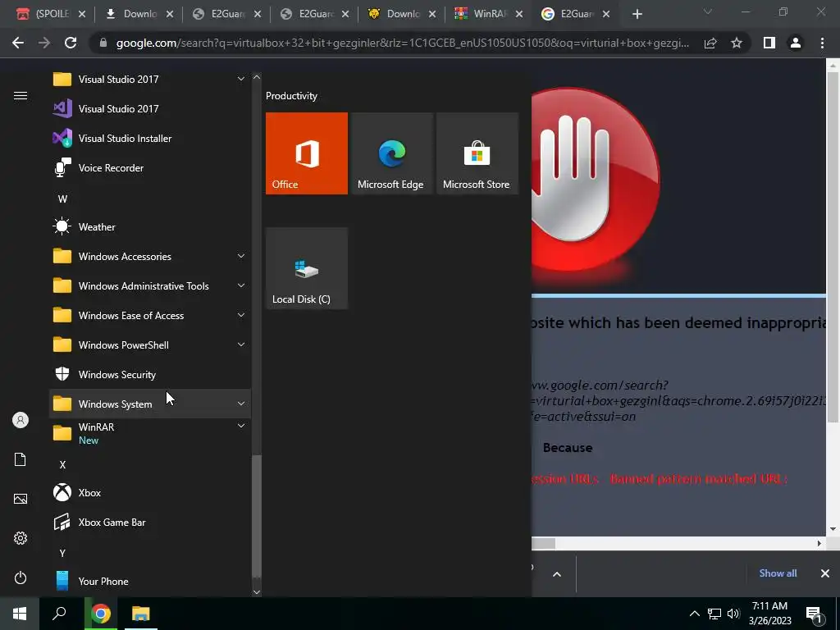The image size is (840, 630).
Task: Open Visual Studio 2017 app
Action: [150, 109]
